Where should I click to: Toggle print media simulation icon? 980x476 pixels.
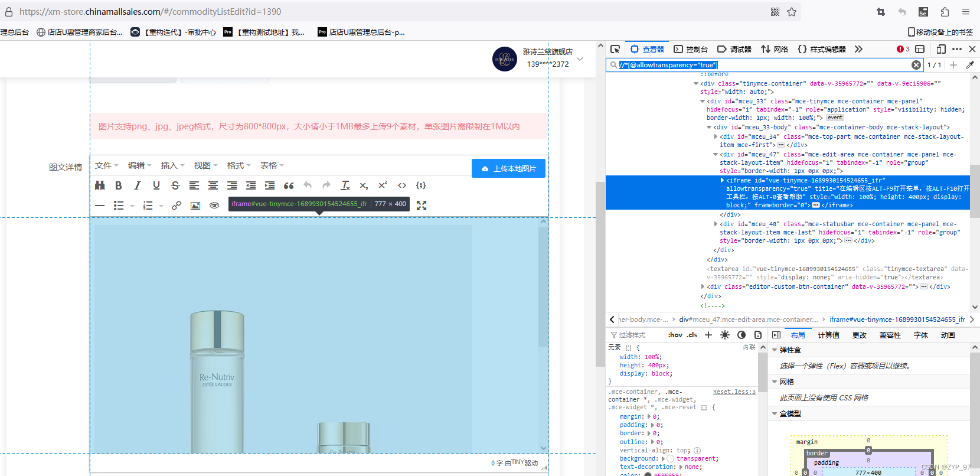[x=758, y=335]
